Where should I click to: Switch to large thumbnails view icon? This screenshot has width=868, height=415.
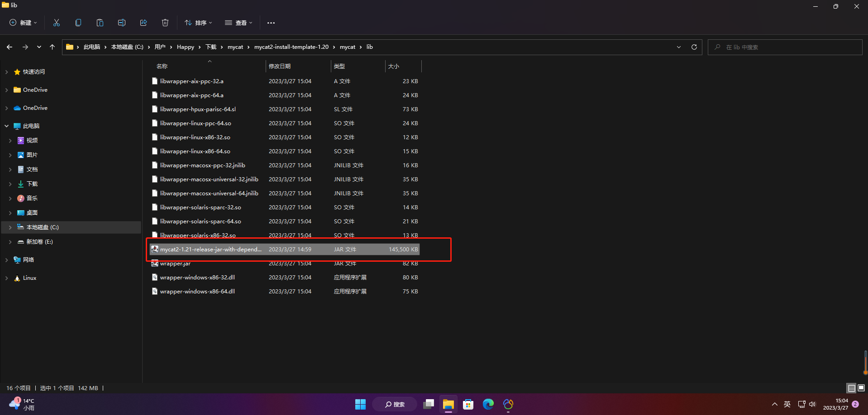coord(861,388)
